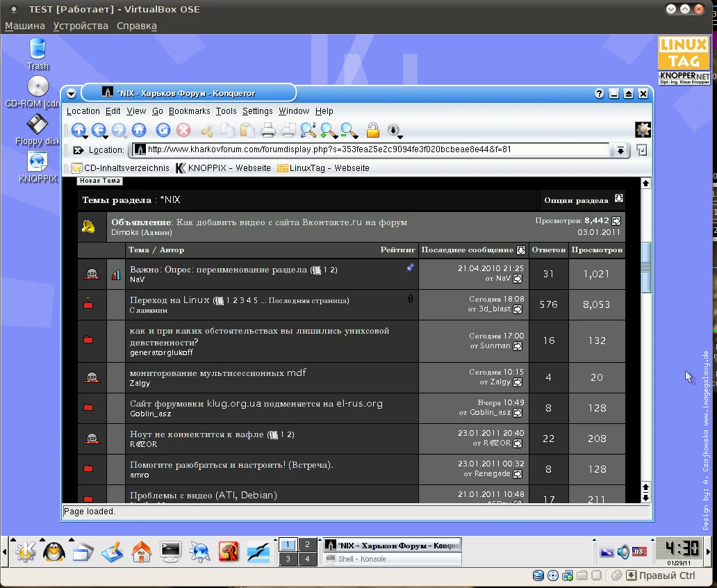The image size is (717, 588).
Task: Open the Konqueror window menu arrow button
Action: [71, 93]
